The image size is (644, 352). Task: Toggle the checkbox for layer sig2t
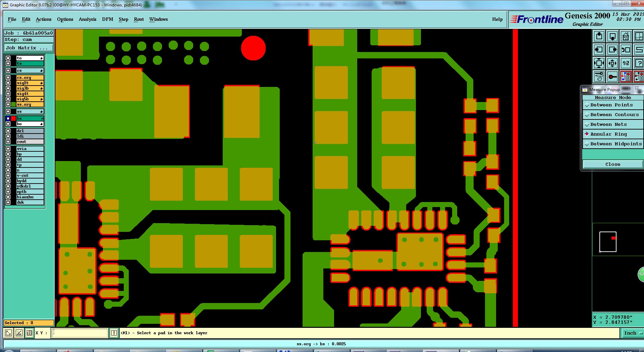click(8, 83)
